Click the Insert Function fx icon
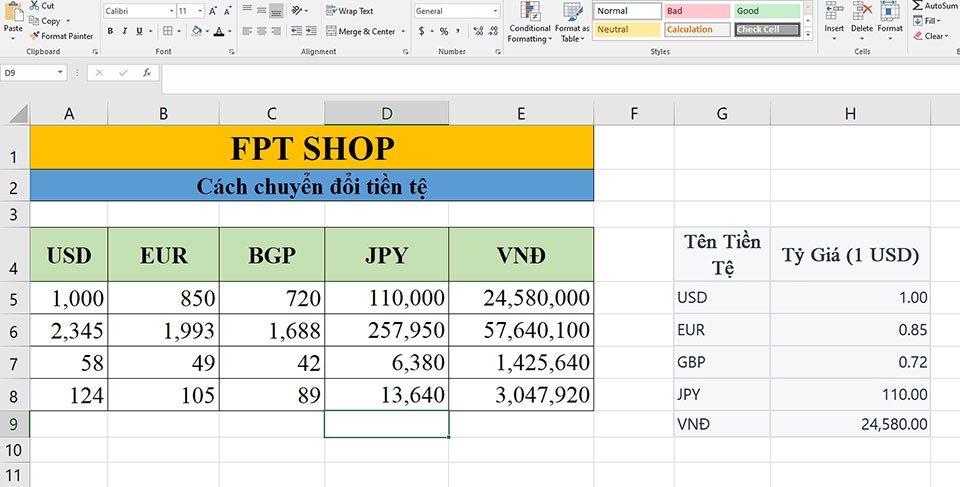The width and height of the screenshot is (960, 487). (147, 73)
